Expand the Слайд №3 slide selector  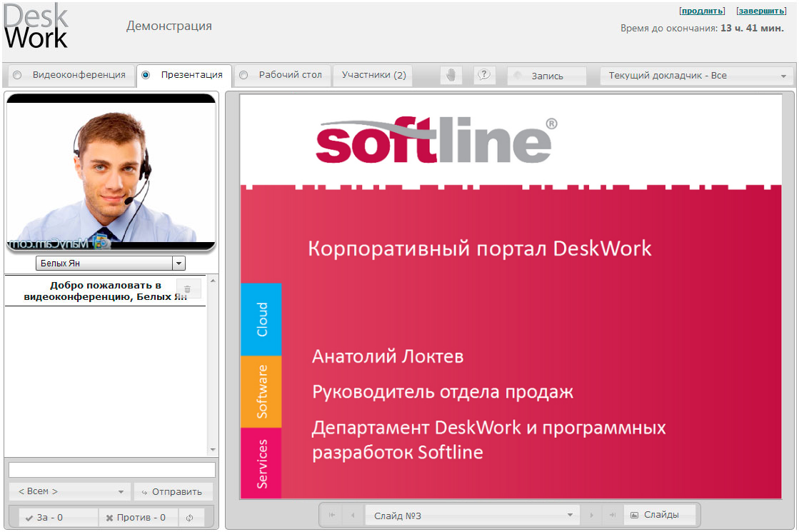[x=473, y=515]
